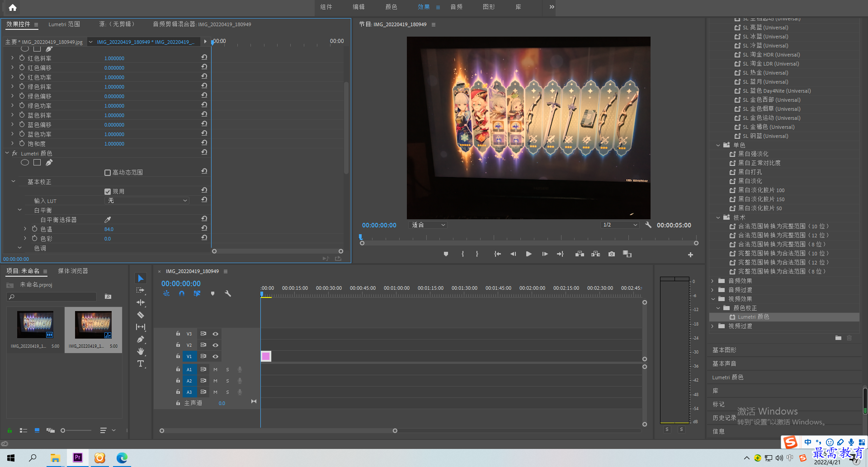Expand the 视频过渡 folder
This screenshot has width=868, height=467.
pyautogui.click(x=712, y=326)
